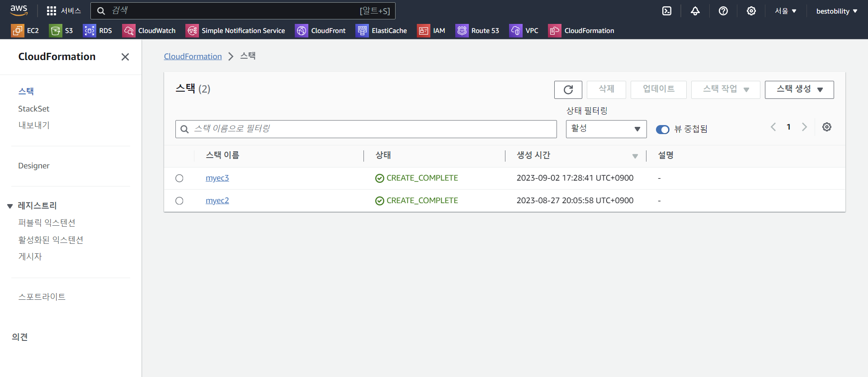Open stack table preferences gear

(x=827, y=127)
